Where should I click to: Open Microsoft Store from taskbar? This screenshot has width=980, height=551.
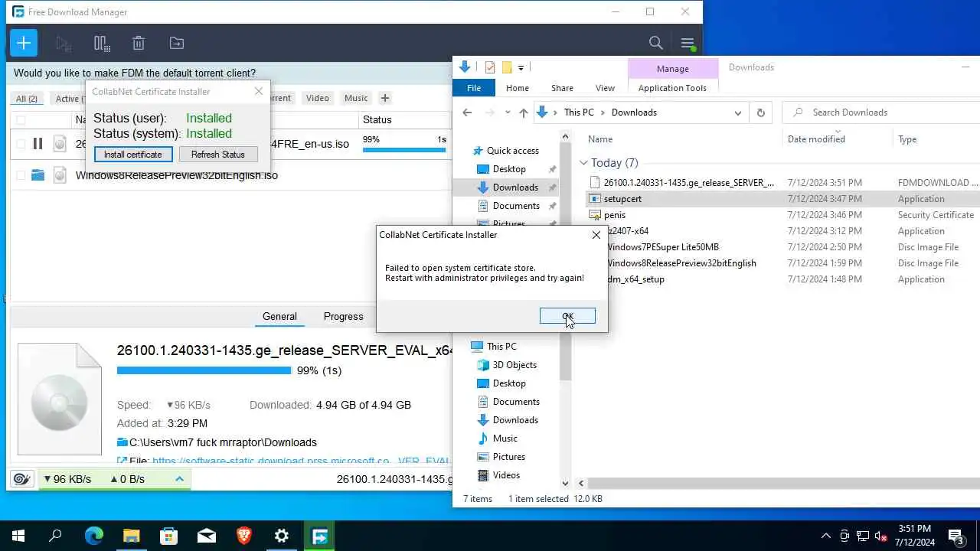(x=168, y=536)
